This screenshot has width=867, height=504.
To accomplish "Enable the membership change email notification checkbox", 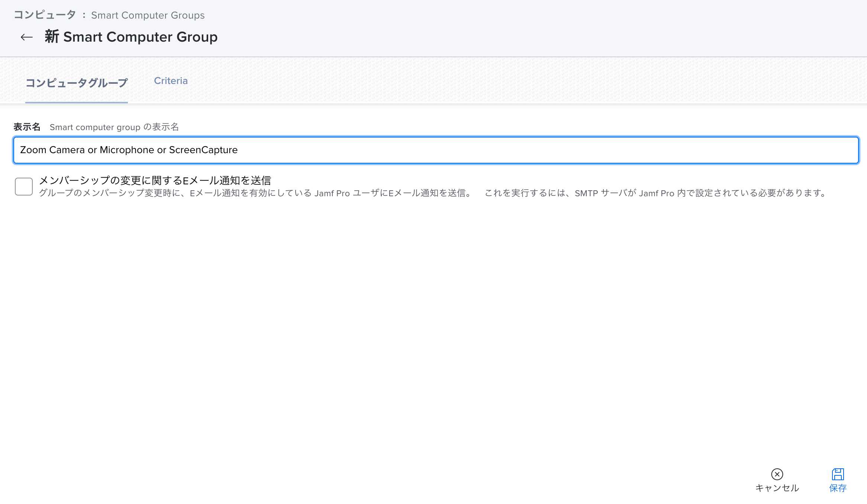I will tap(24, 186).
